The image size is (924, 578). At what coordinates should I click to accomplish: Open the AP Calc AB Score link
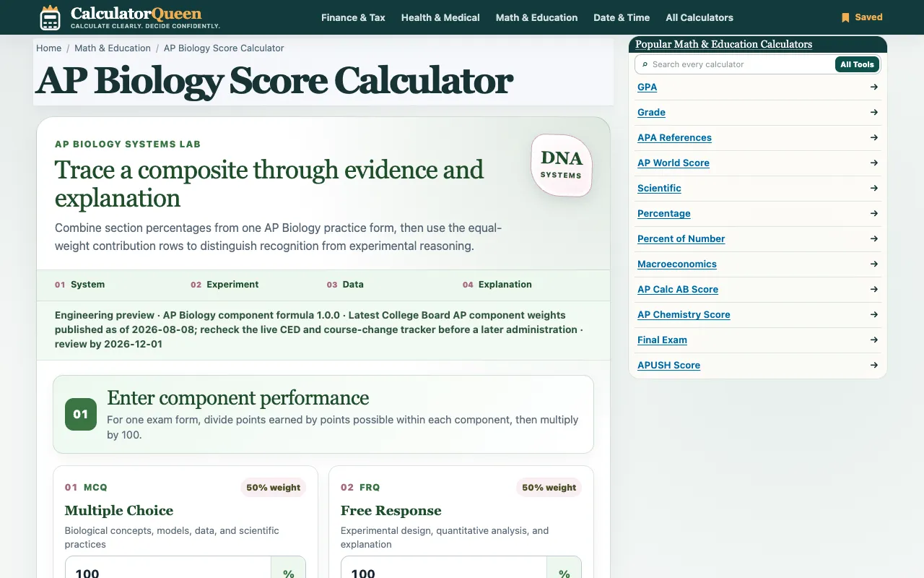coord(678,289)
